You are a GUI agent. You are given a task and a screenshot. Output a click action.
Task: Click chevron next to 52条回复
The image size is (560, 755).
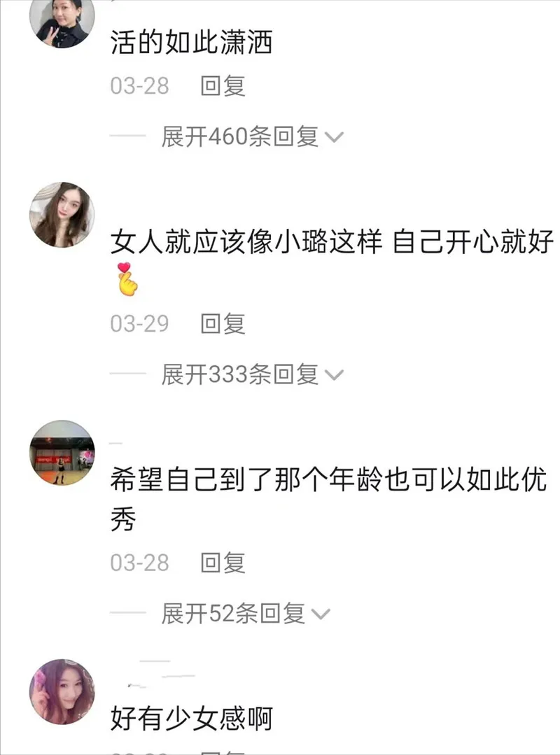click(321, 614)
